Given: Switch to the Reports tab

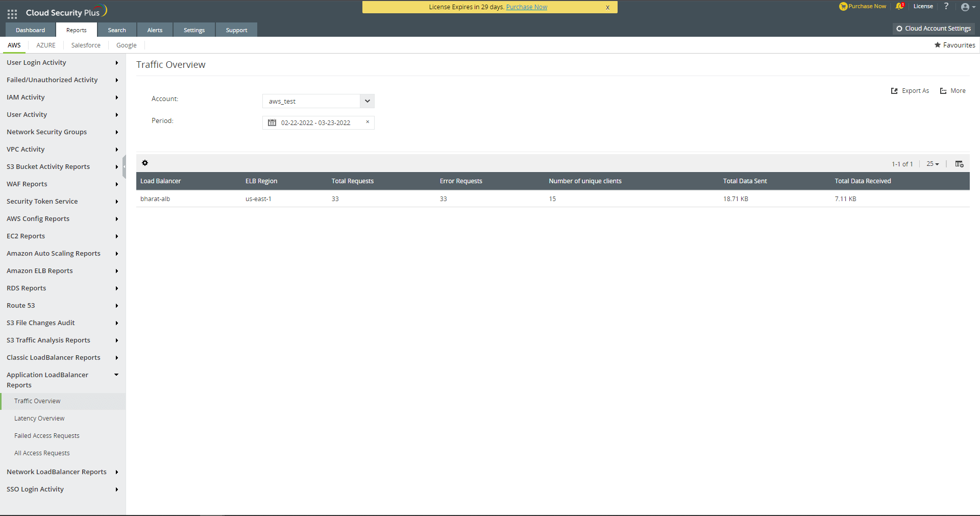Looking at the screenshot, I should click(77, 30).
